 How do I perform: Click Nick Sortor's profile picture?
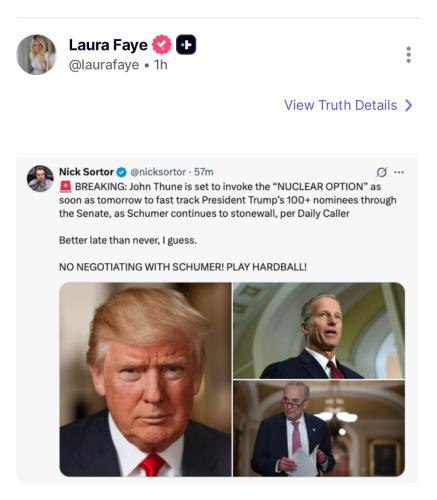[x=40, y=179]
